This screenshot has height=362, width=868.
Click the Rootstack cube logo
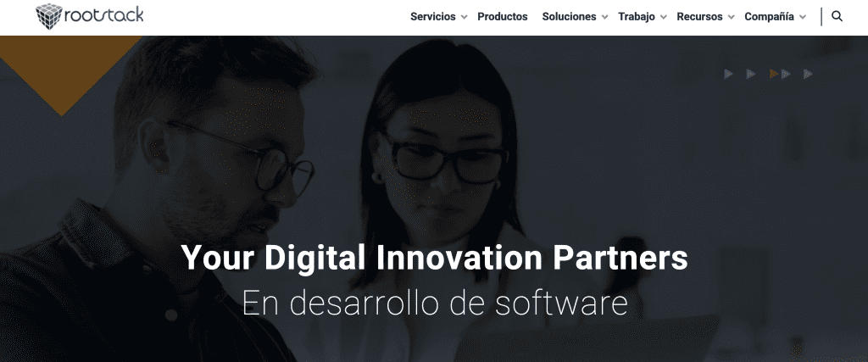tap(49, 16)
